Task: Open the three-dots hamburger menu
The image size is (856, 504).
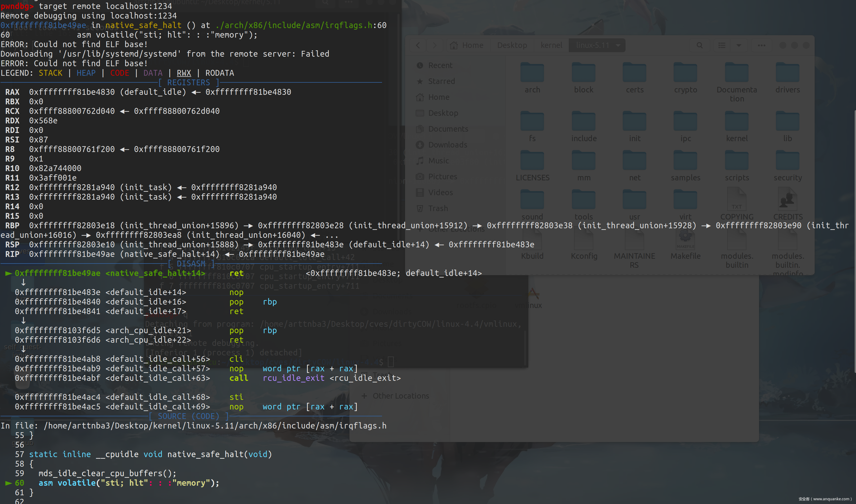Action: point(762,45)
